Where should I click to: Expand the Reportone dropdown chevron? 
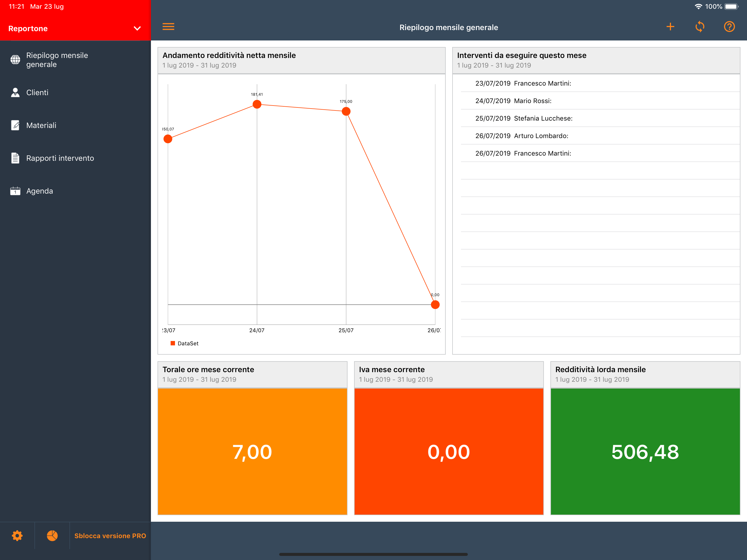click(x=137, y=28)
